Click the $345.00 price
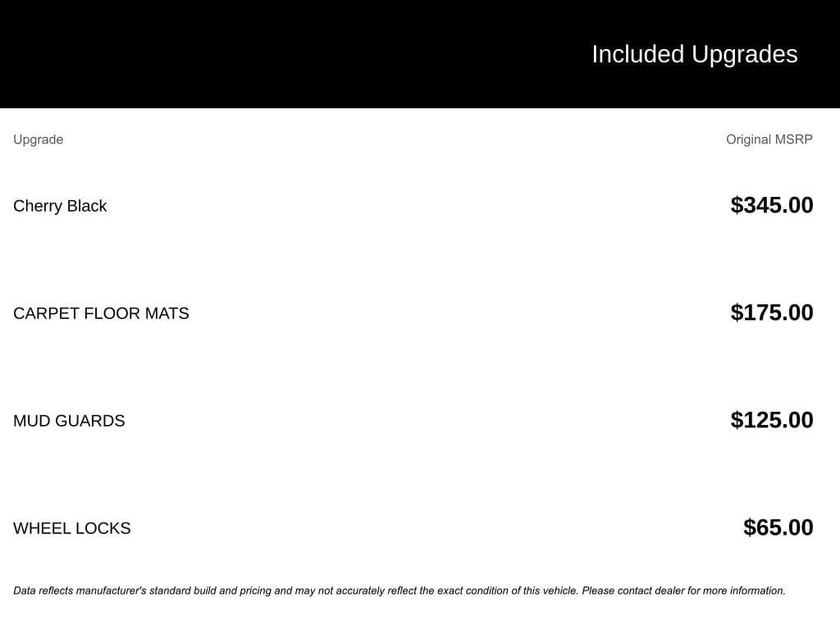This screenshot has width=840, height=630. pyautogui.click(x=771, y=205)
